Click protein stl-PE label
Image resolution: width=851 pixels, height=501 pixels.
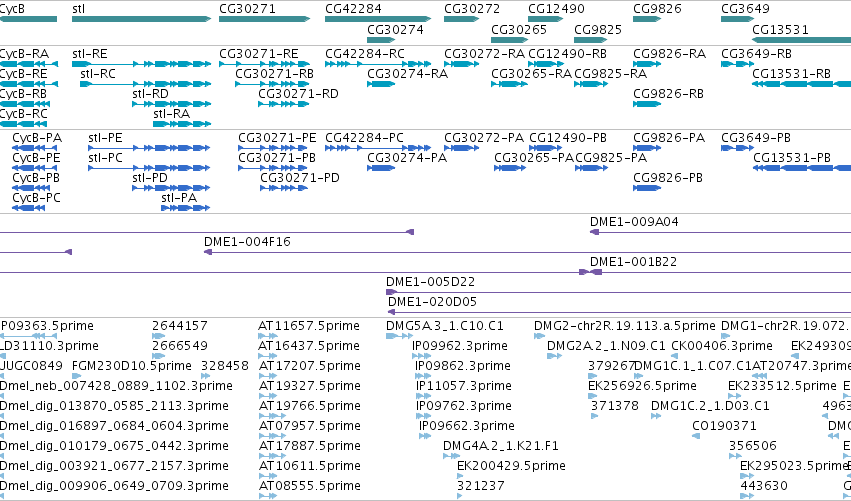(105, 138)
